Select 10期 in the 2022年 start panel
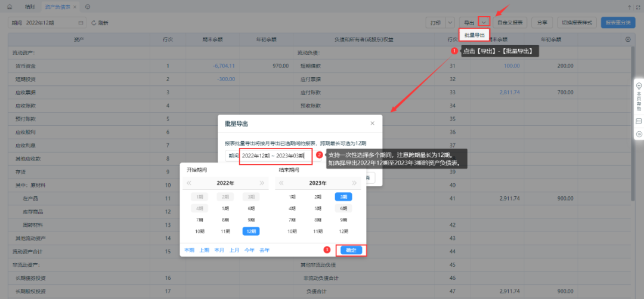 200,232
